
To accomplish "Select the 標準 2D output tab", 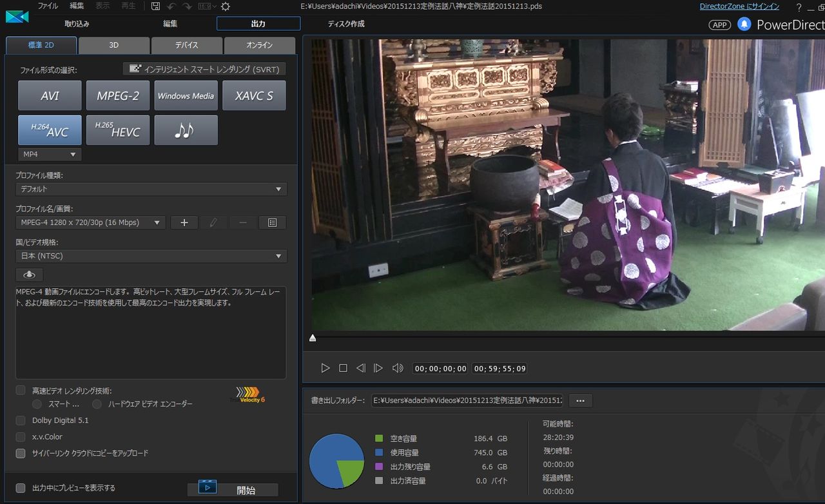I will 41,45.
